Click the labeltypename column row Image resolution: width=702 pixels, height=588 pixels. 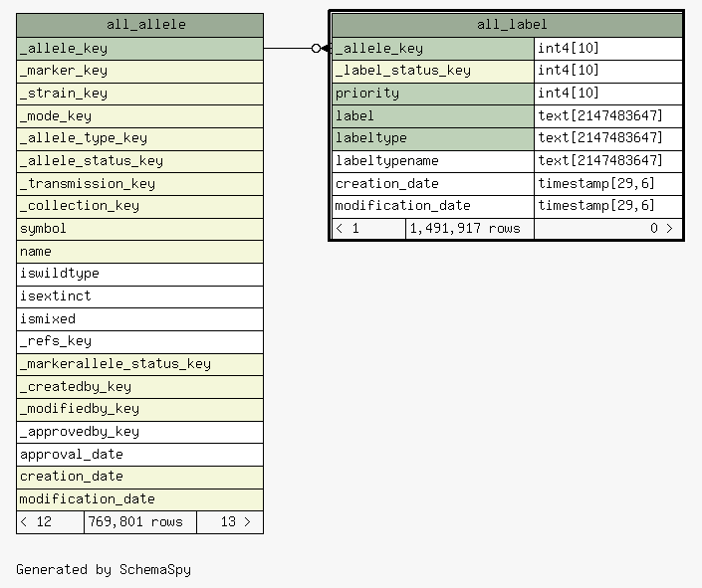click(x=433, y=161)
